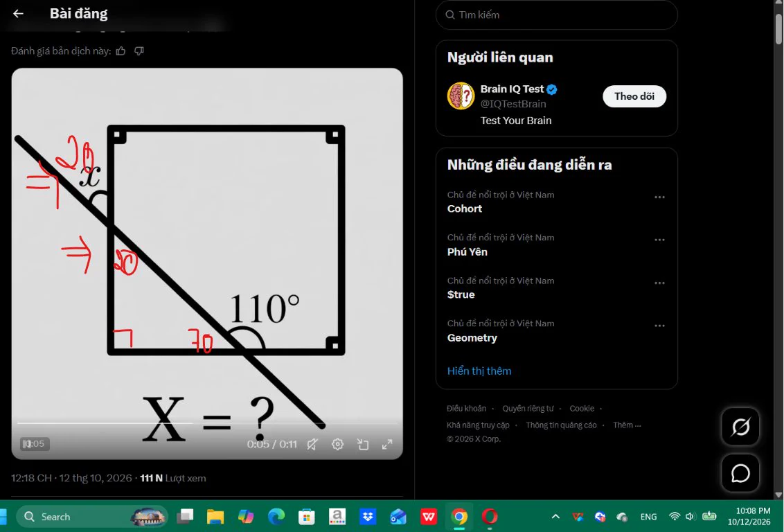Image resolution: width=784 pixels, height=532 pixels.
Task: Expand Thêm footer menu
Action: click(627, 425)
